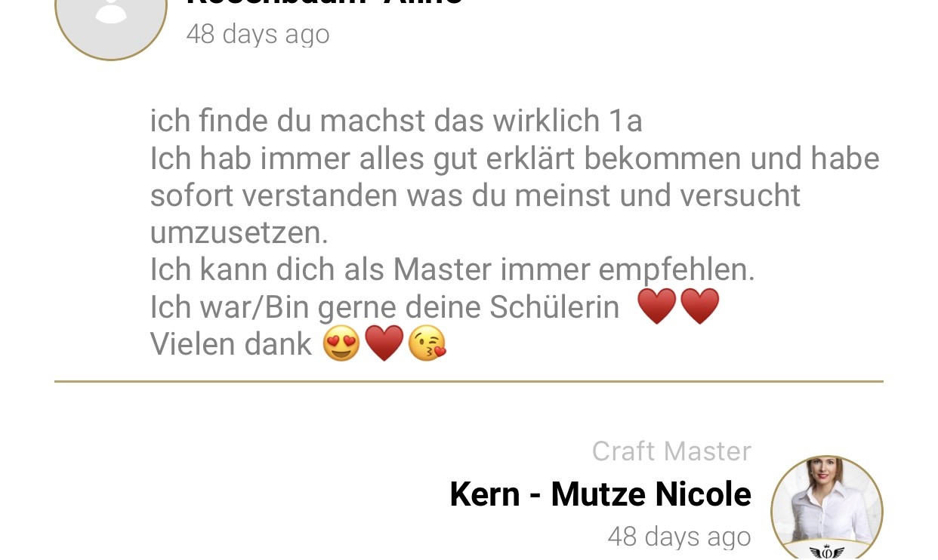Click the Vielen dank text
Image resolution: width=938 pixels, height=560 pixels.
230,344
